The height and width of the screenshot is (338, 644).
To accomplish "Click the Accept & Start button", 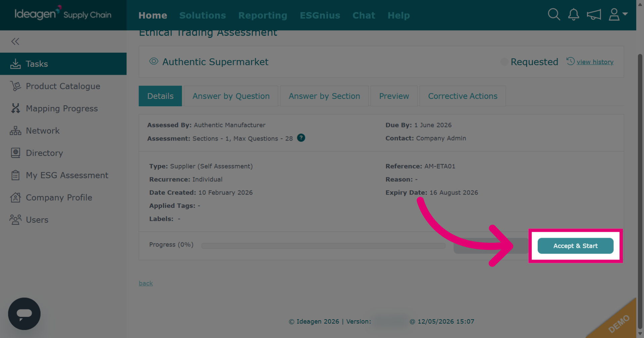I will coord(576,246).
